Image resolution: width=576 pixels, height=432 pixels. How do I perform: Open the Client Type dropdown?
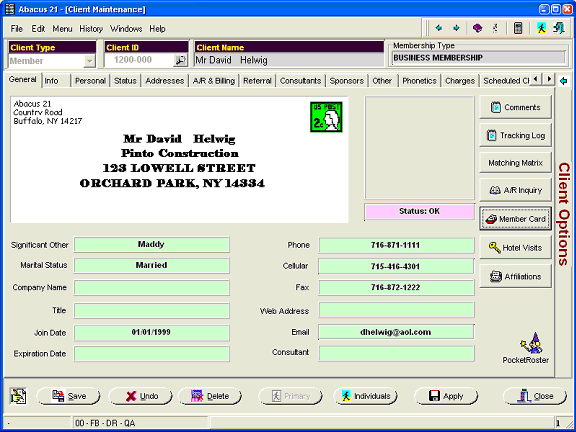click(x=89, y=61)
